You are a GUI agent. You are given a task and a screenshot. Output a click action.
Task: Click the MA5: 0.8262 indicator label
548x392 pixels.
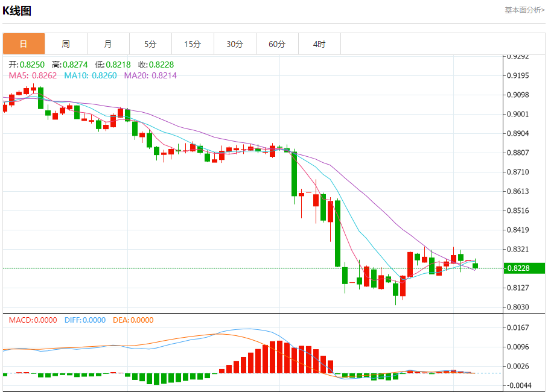33,75
